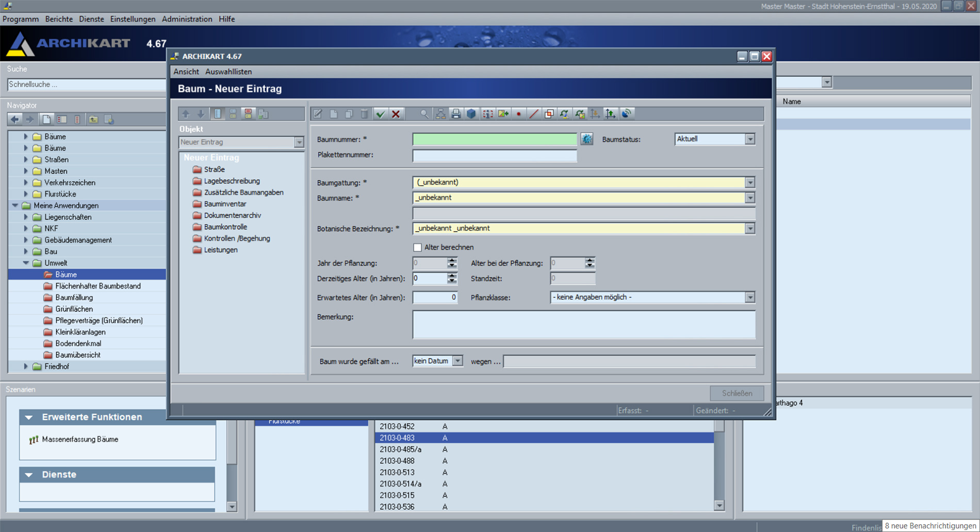The width and height of the screenshot is (980, 532).
Task: Decrease Derzeitiges Alter with the down spinner
Action: [452, 281]
